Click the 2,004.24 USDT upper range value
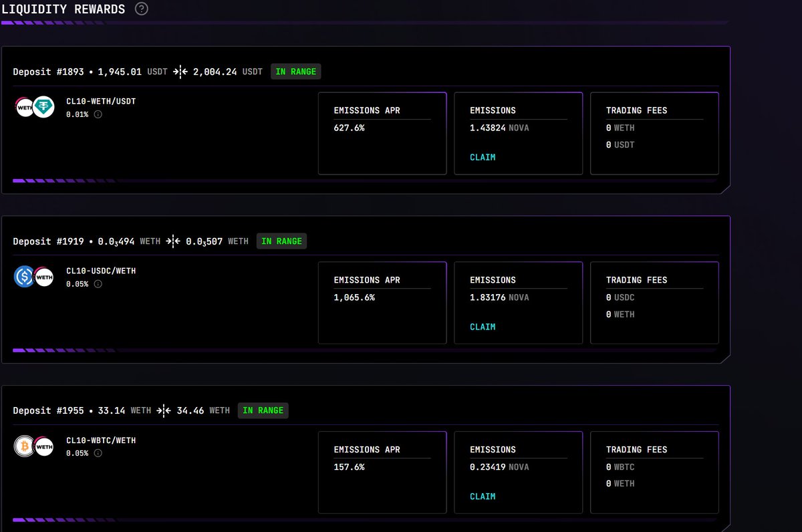Screen dimensions: 802x532 (228, 72)
